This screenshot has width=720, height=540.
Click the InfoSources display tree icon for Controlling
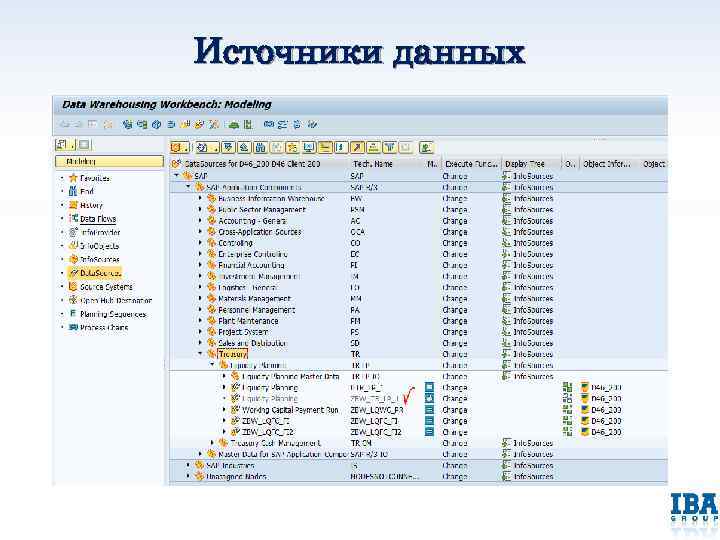pyautogui.click(x=506, y=243)
